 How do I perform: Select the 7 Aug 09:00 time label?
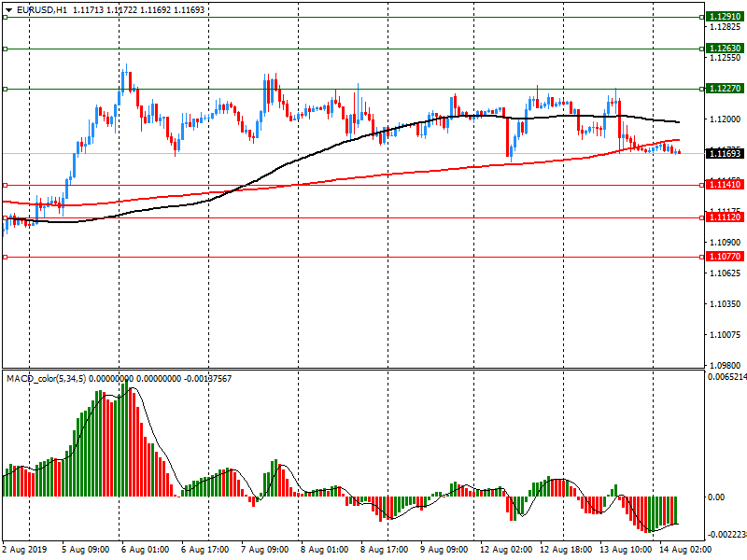click(x=264, y=550)
